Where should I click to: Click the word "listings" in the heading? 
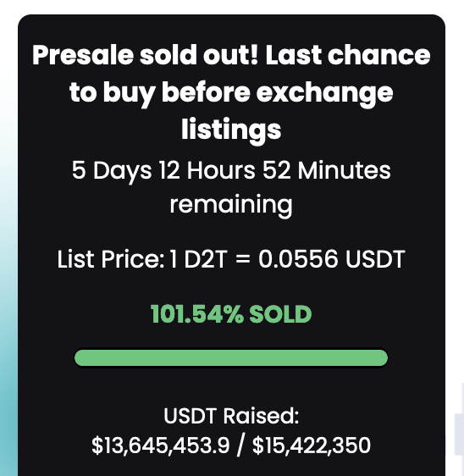click(231, 130)
